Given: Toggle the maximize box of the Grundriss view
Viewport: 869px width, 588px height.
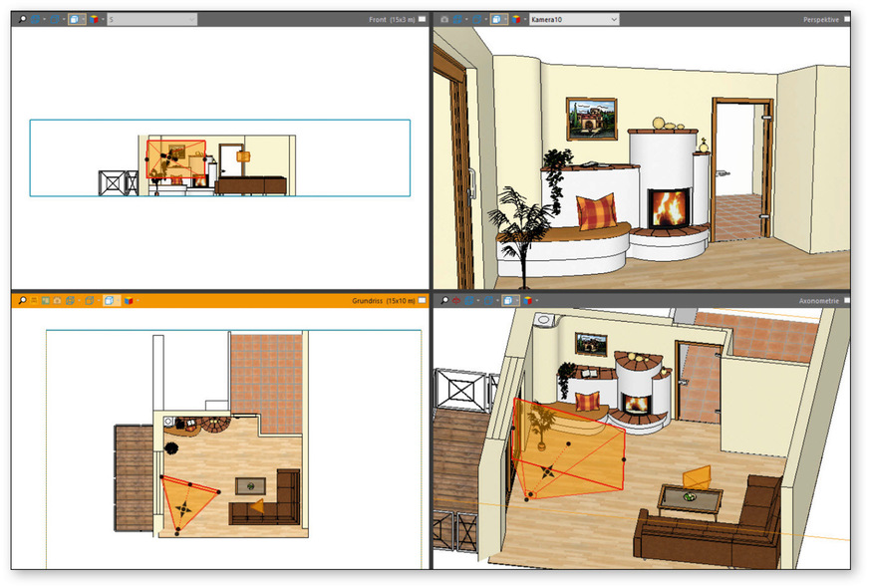Looking at the screenshot, I should coord(422,299).
